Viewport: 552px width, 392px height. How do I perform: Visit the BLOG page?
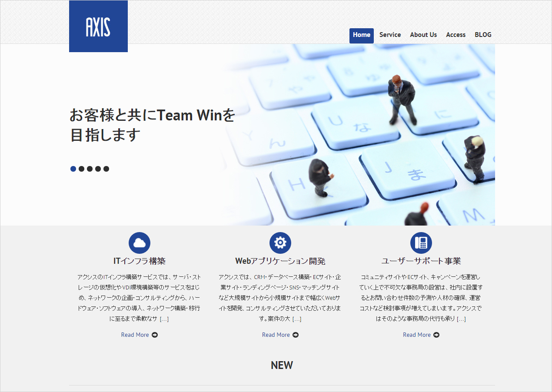click(483, 35)
